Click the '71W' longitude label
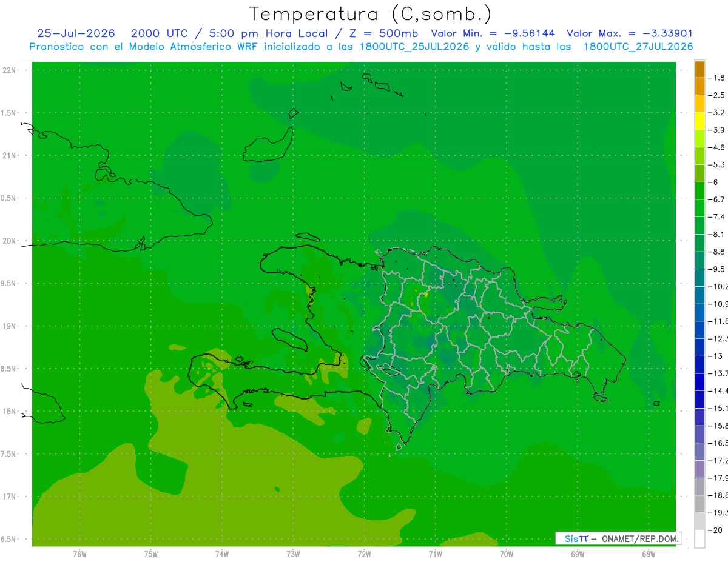728x562 pixels. [435, 554]
